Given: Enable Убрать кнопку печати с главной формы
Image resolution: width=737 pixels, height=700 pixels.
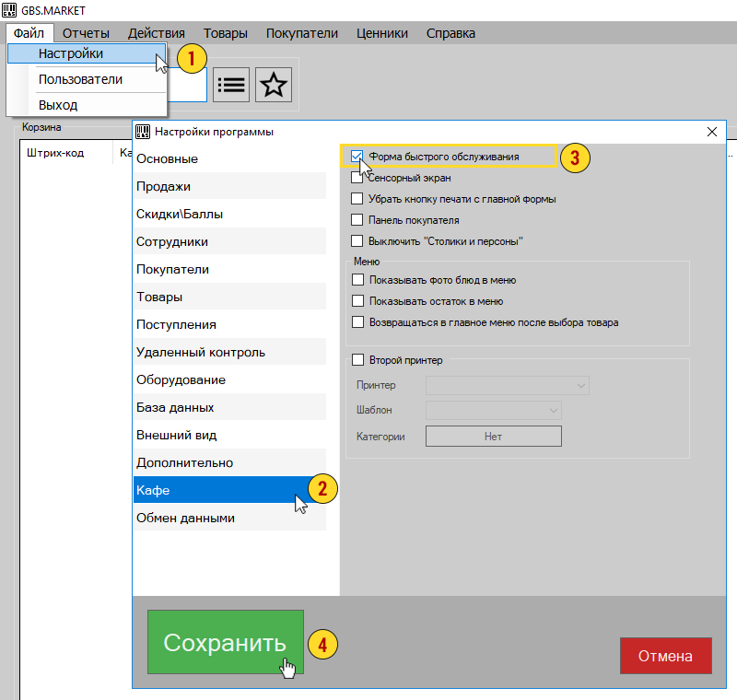Looking at the screenshot, I should 357,199.
